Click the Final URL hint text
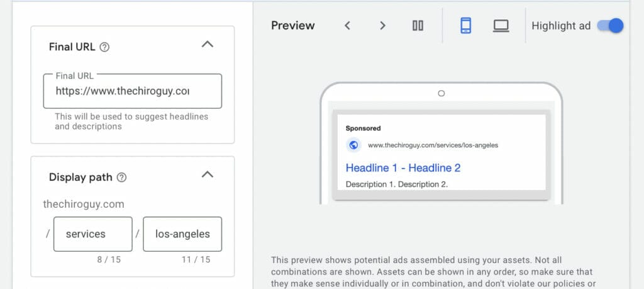The image size is (644, 289). pyautogui.click(x=131, y=122)
